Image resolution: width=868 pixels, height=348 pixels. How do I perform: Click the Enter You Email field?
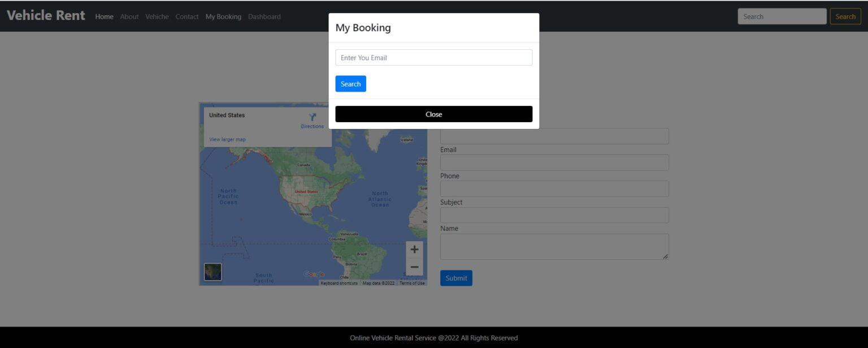click(433, 58)
